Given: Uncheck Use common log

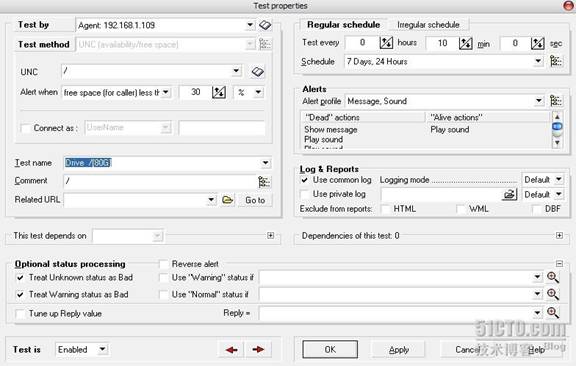Looking at the screenshot, I should click(305, 180).
